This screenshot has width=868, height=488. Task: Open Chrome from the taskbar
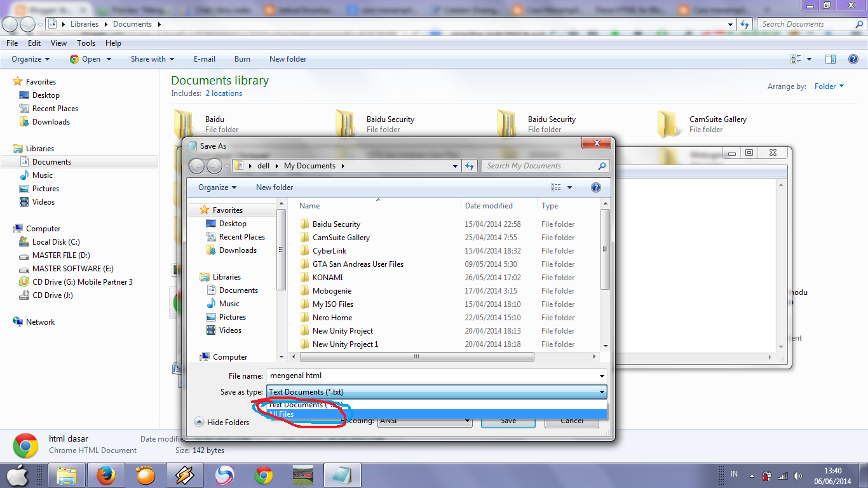click(263, 475)
